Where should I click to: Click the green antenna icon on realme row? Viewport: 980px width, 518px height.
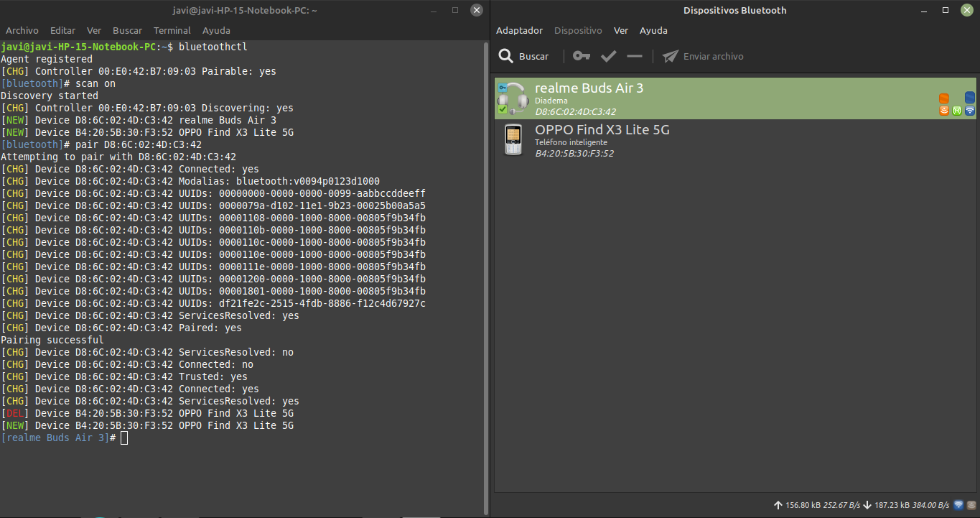coord(957,111)
